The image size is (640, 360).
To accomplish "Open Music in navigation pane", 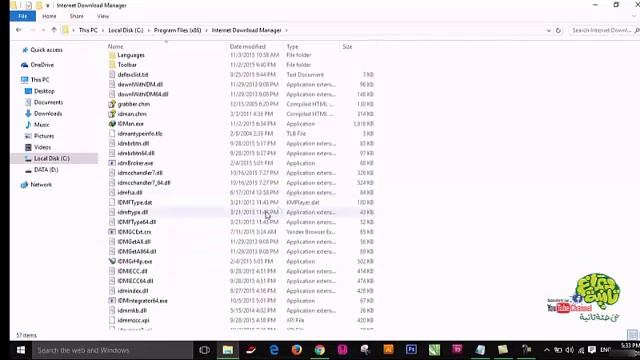I will (41, 124).
